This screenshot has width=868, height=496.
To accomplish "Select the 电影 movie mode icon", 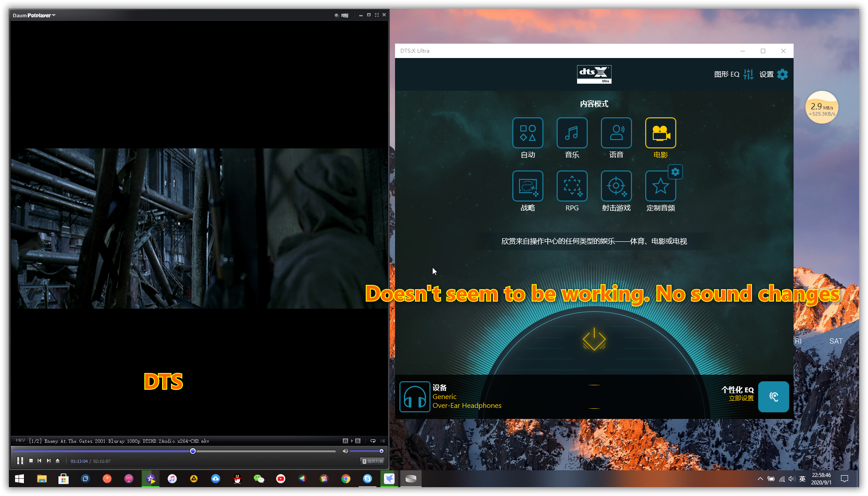I will click(660, 133).
